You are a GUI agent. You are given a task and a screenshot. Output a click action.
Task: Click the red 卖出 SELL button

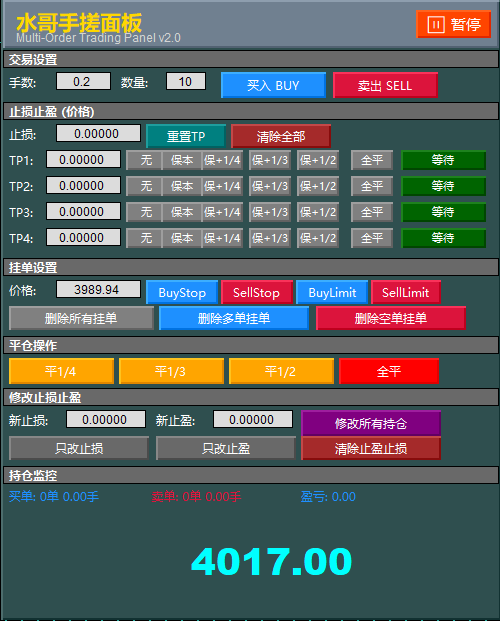tap(385, 85)
